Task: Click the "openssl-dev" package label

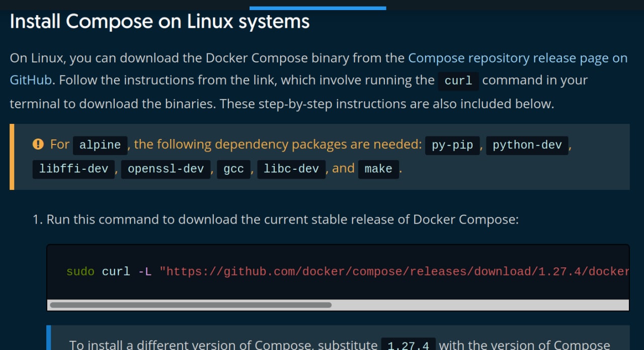Action: tap(166, 169)
